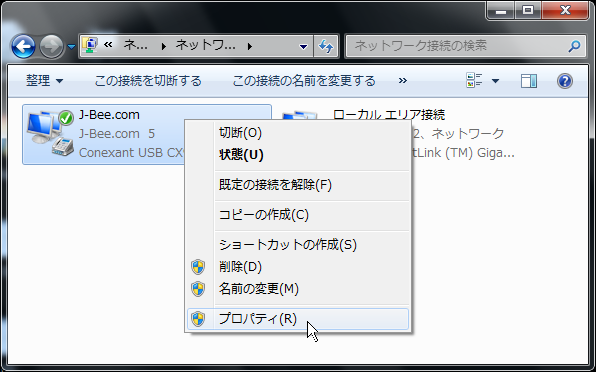Choose ショートカットの作成(S) menu item
This screenshot has width=596, height=372.
[297, 245]
